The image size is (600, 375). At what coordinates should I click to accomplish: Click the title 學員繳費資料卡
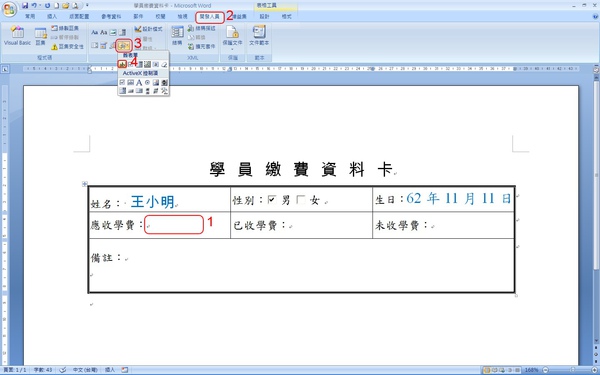point(301,169)
